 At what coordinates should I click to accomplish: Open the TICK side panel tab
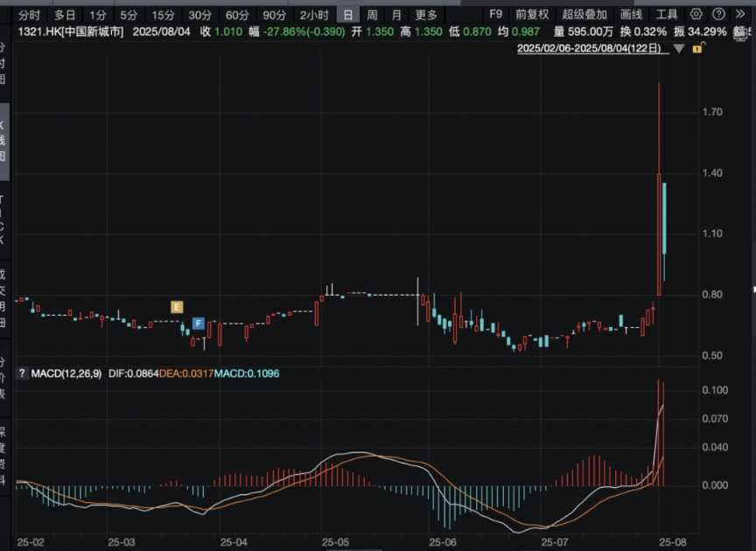coord(3,219)
